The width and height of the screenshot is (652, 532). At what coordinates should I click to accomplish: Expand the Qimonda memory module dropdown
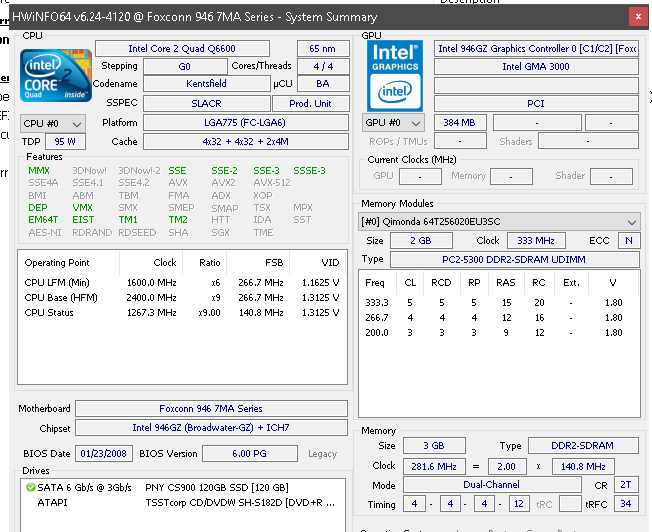click(498, 222)
